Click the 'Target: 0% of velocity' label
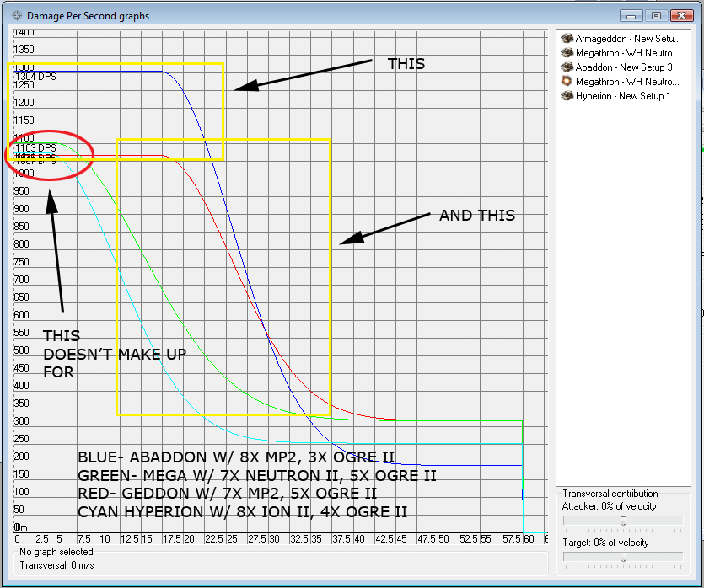This screenshot has height=588, width=704. [x=605, y=543]
